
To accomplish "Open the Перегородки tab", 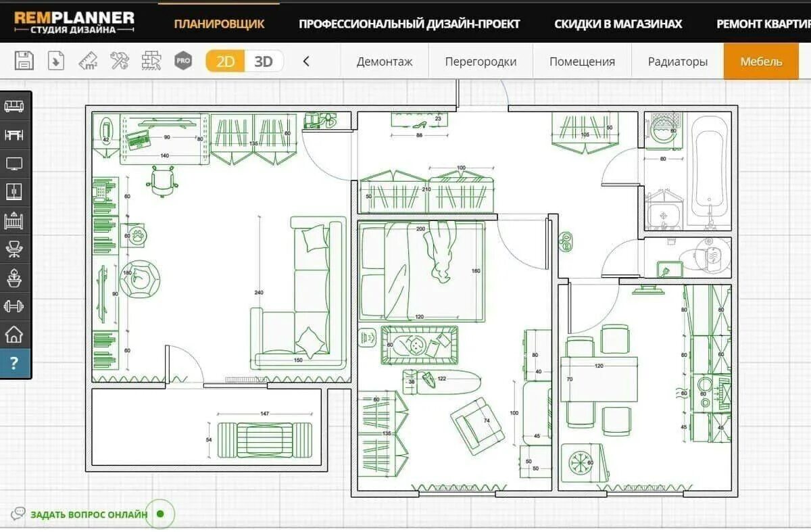I will tap(481, 62).
